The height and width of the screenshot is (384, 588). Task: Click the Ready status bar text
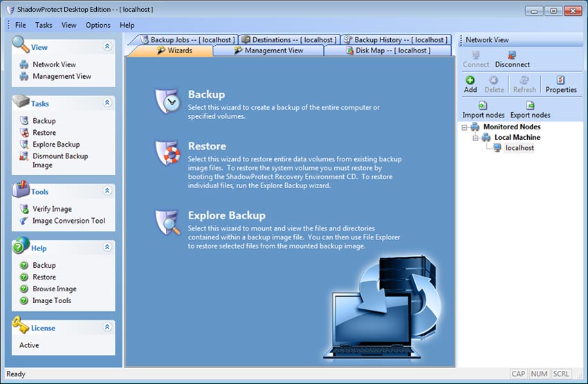[x=16, y=374]
